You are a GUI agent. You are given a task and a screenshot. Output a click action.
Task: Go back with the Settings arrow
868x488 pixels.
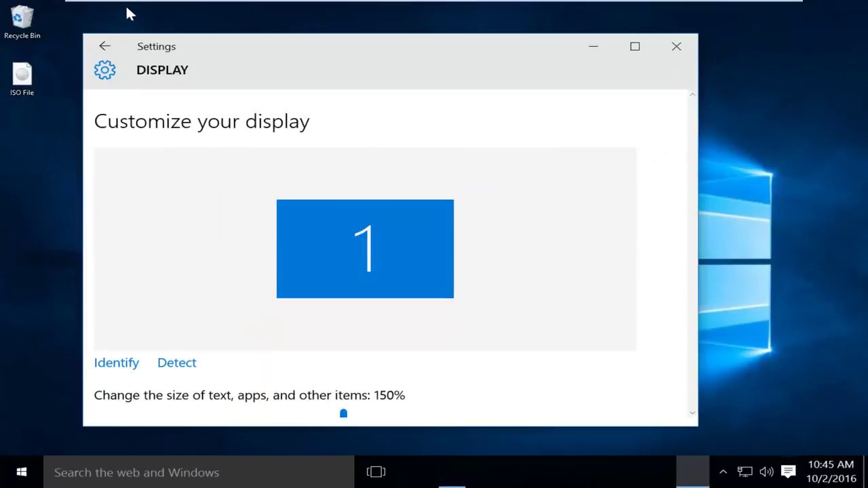[104, 46]
